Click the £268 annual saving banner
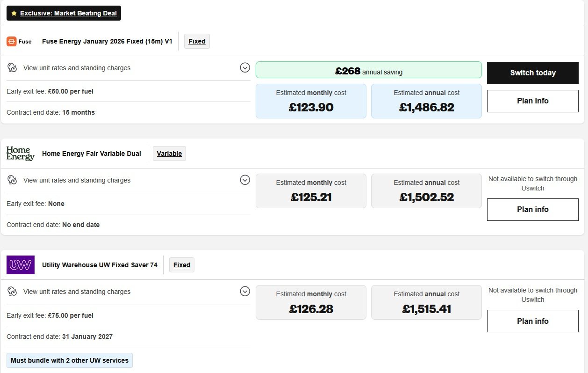 point(368,70)
